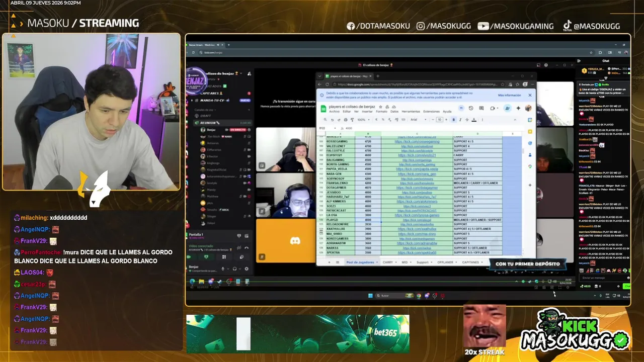This screenshot has width=644, height=362.
Task: Select the selected 4000 cell in PLAYGD row
Action: click(x=368, y=220)
